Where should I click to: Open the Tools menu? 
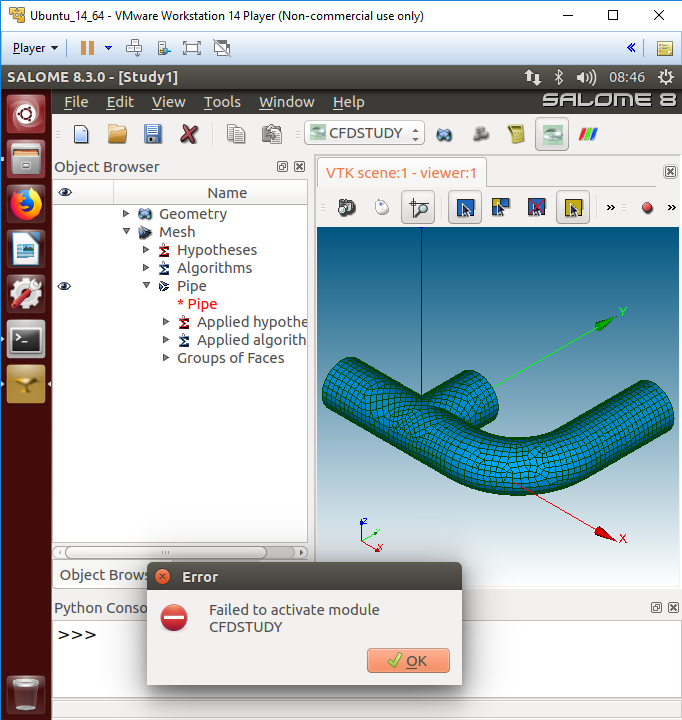tap(222, 102)
